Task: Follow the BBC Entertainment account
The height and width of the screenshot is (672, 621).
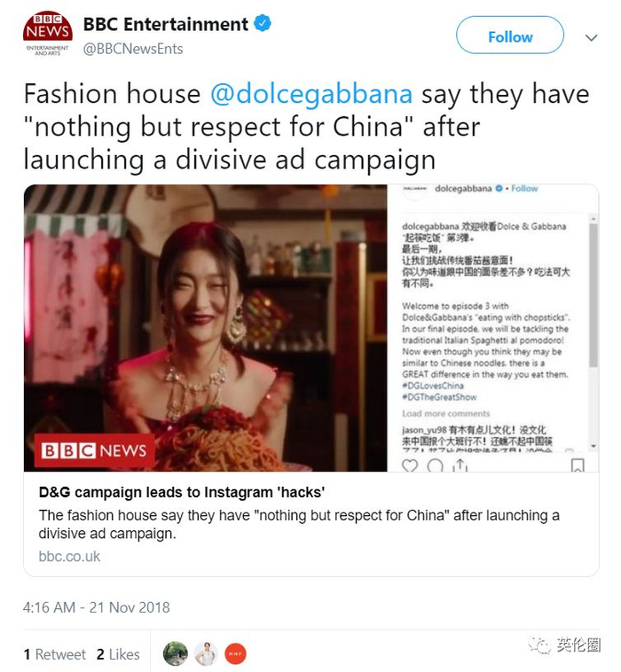Action: 510,35
